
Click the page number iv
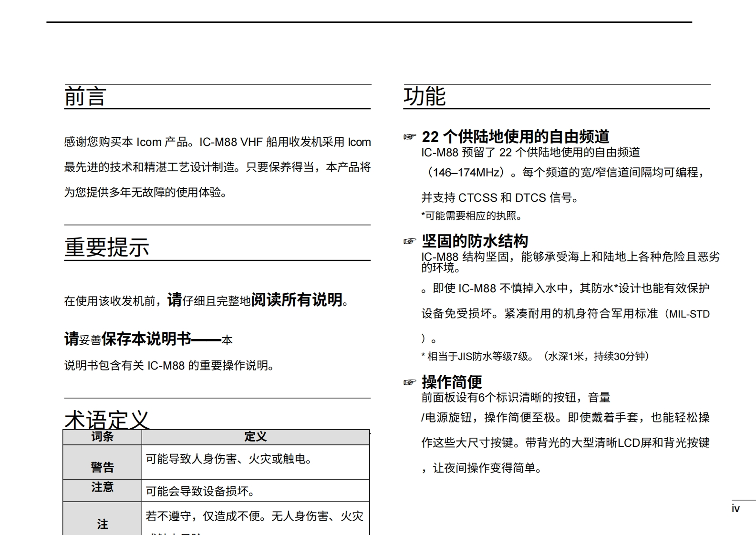click(x=735, y=509)
